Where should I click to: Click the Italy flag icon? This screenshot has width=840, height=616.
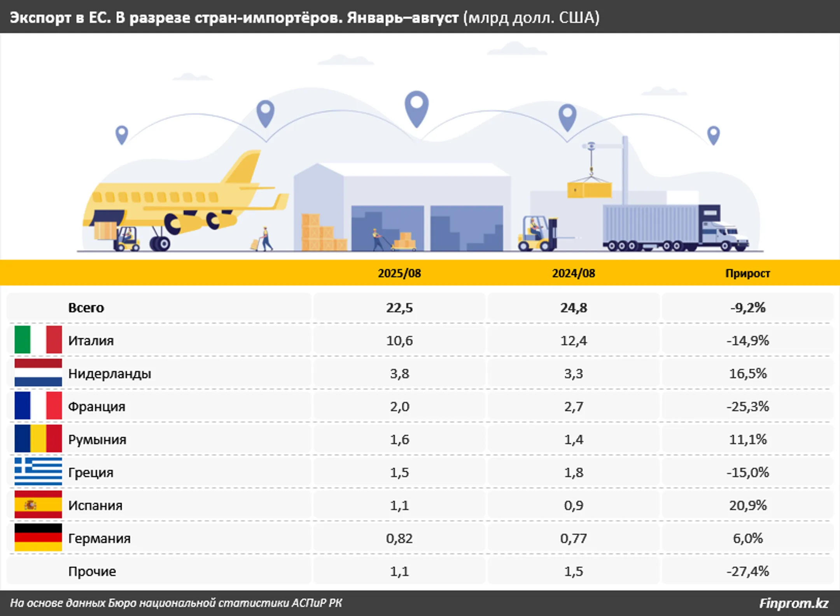[38, 340]
